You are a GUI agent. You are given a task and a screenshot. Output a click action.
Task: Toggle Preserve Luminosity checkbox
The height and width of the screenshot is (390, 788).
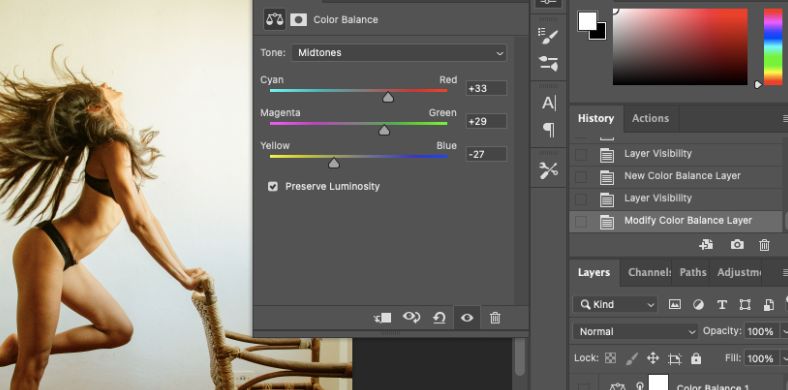273,186
